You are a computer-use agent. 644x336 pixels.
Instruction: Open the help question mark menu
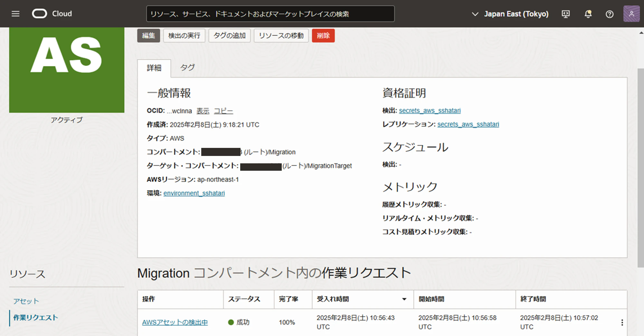(609, 14)
